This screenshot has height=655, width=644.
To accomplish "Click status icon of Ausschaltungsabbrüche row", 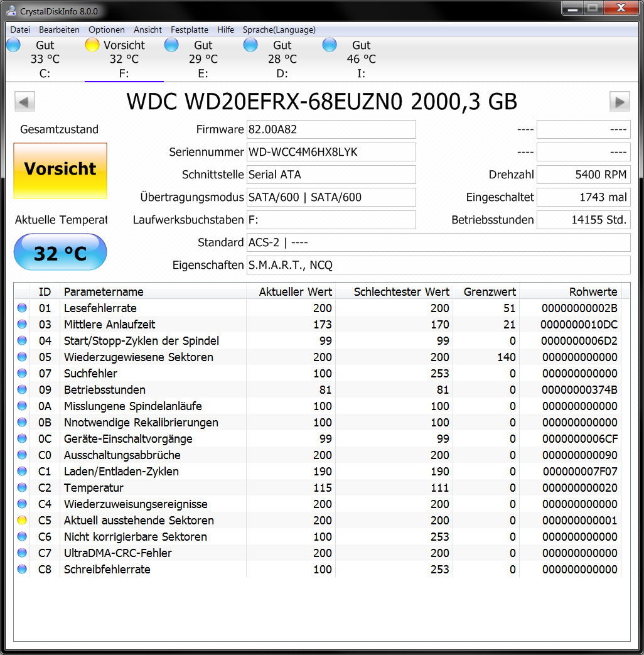I will 22,455.
